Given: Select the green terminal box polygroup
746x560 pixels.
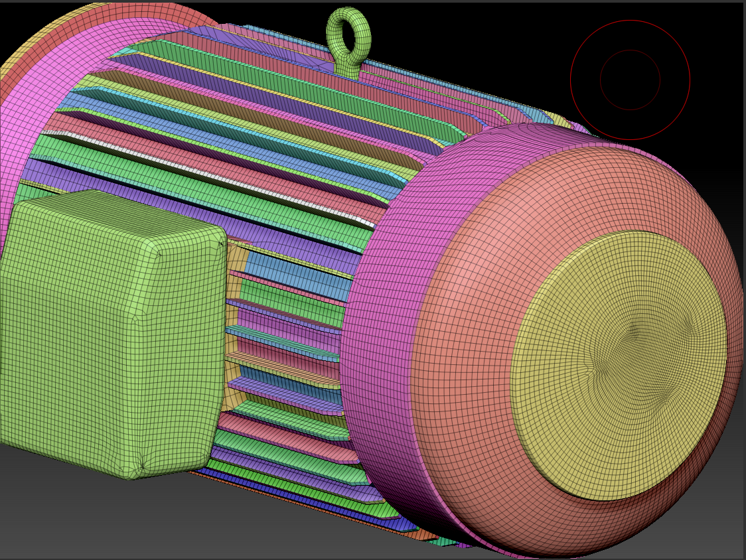Looking at the screenshot, I should (x=112, y=333).
